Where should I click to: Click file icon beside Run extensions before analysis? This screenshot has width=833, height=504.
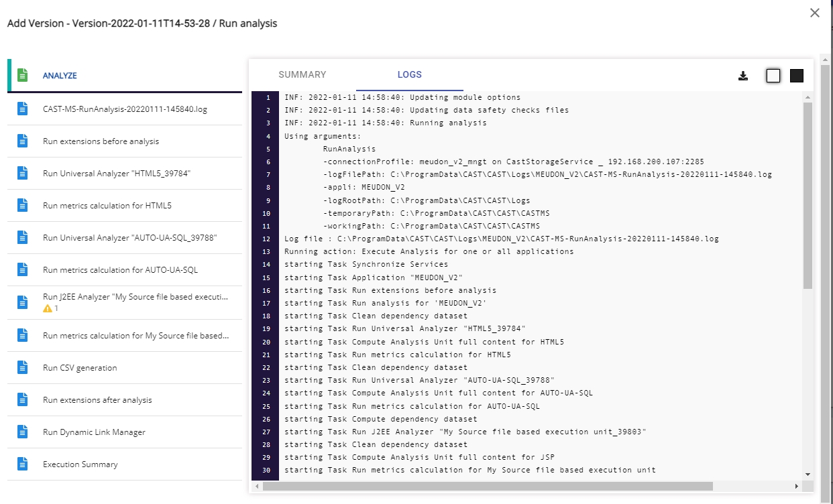23,141
